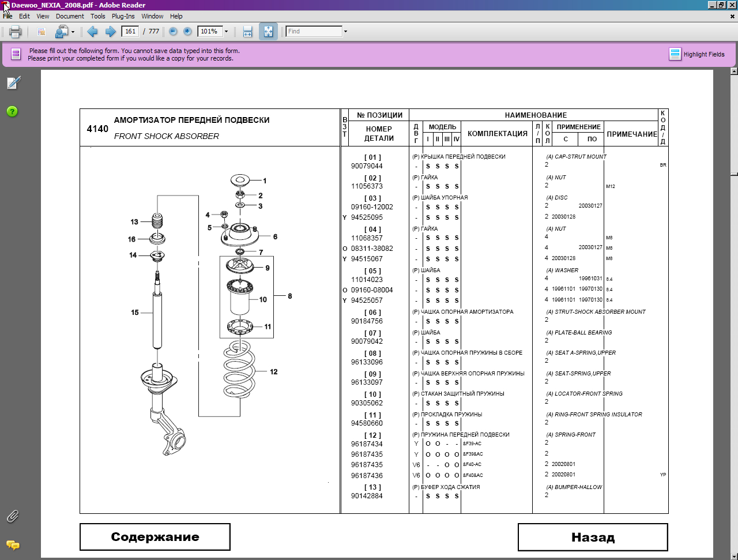Open the Find options dropdown arrow

pos(345,32)
